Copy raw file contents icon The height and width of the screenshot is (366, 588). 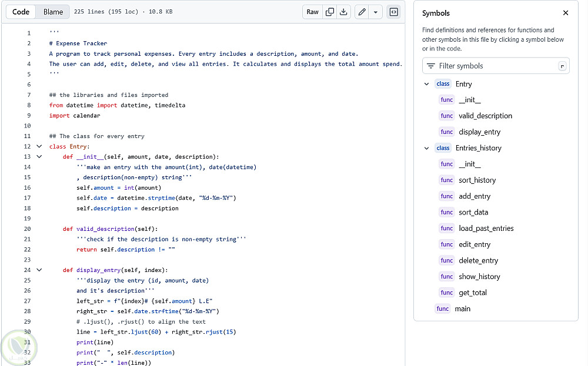pyautogui.click(x=330, y=12)
